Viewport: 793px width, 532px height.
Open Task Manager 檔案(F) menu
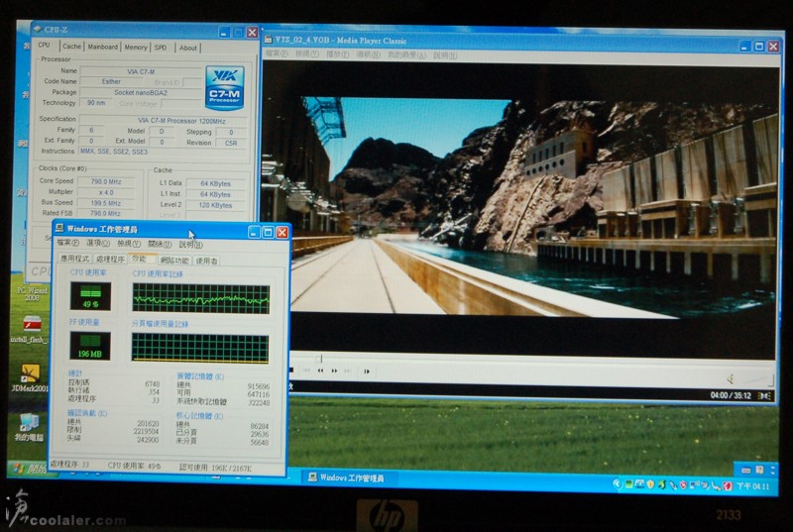click(67, 243)
